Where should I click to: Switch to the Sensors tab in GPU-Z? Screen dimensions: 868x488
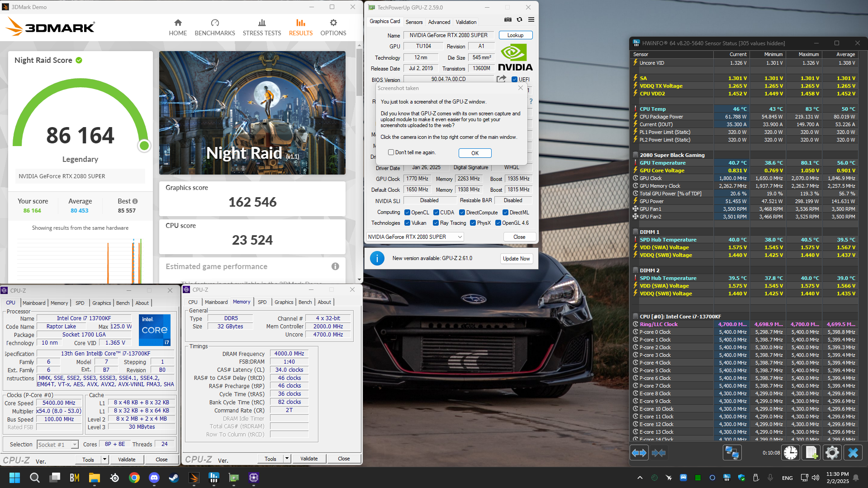coord(414,22)
